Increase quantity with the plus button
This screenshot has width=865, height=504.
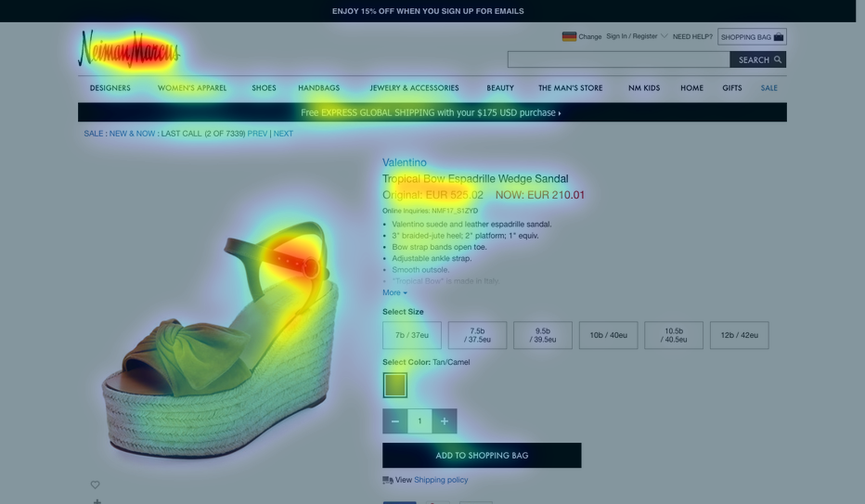(x=444, y=421)
